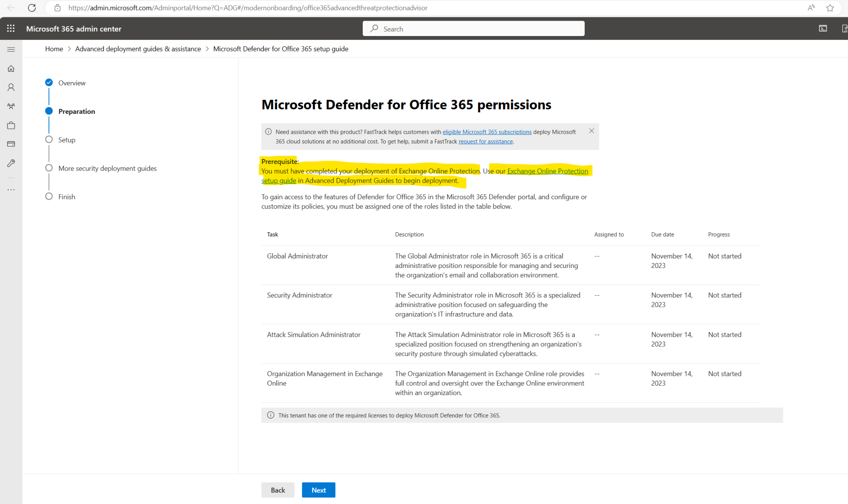The image size is (848, 504).
Task: Click the Search field
Action: pos(473,28)
